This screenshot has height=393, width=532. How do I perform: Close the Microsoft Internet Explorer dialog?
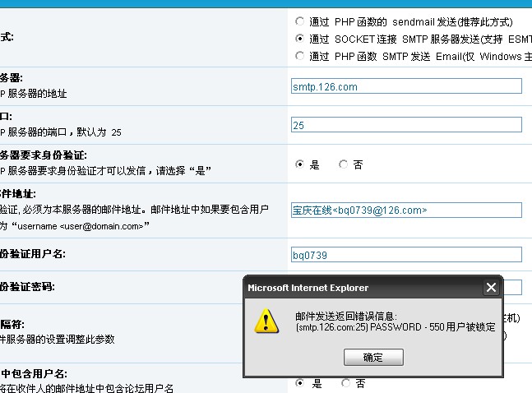pyautogui.click(x=491, y=288)
